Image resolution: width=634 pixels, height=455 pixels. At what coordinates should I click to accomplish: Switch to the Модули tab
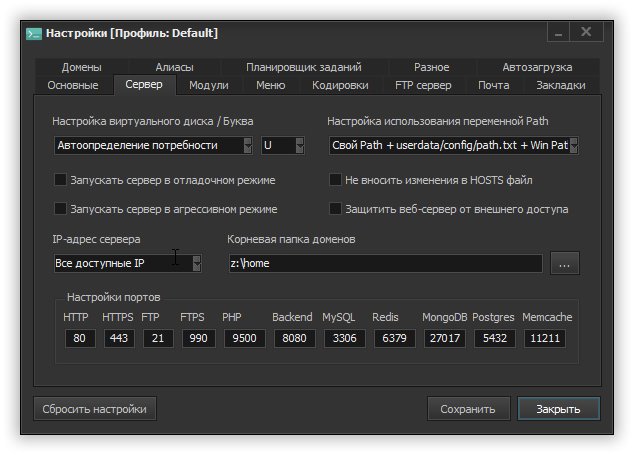(209, 86)
